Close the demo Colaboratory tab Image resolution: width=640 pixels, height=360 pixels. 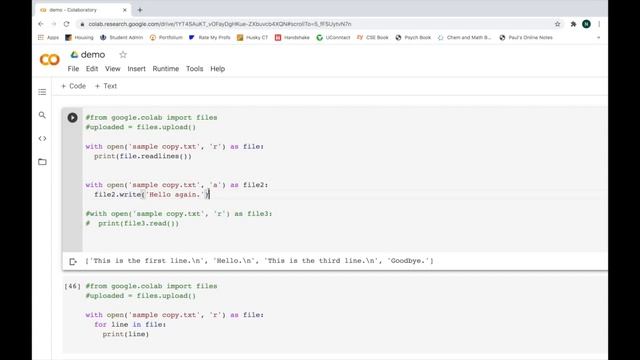124,10
